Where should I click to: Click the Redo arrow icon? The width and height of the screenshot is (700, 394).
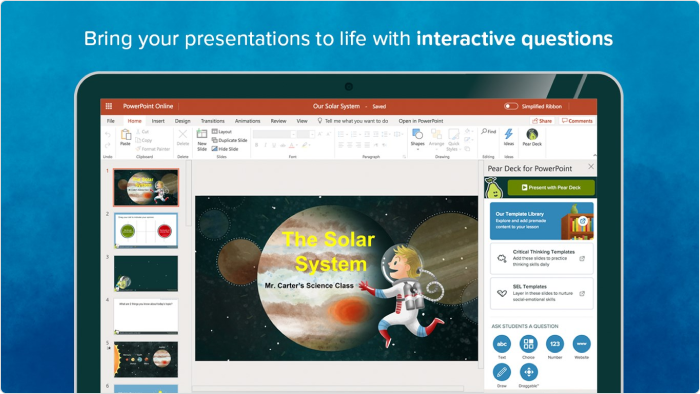click(x=108, y=145)
